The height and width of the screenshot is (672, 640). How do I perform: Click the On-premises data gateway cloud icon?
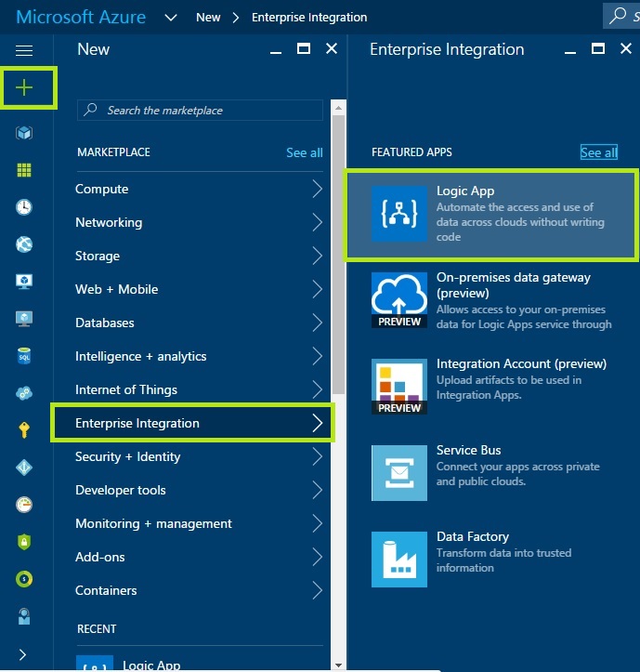tap(399, 300)
